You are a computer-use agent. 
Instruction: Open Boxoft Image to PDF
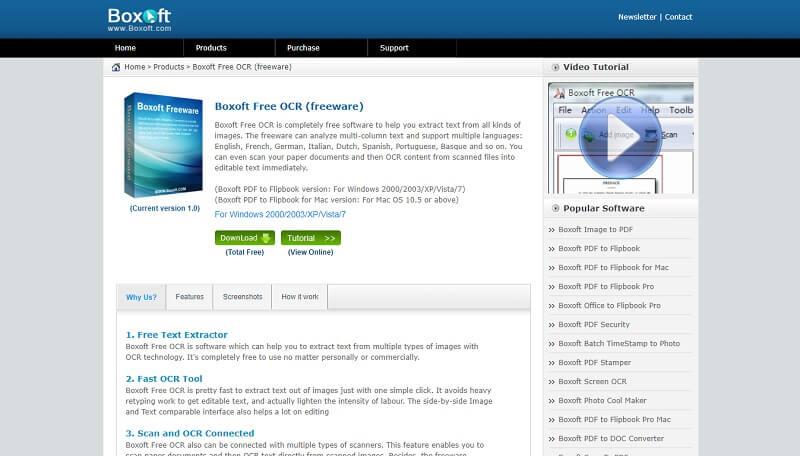point(595,230)
